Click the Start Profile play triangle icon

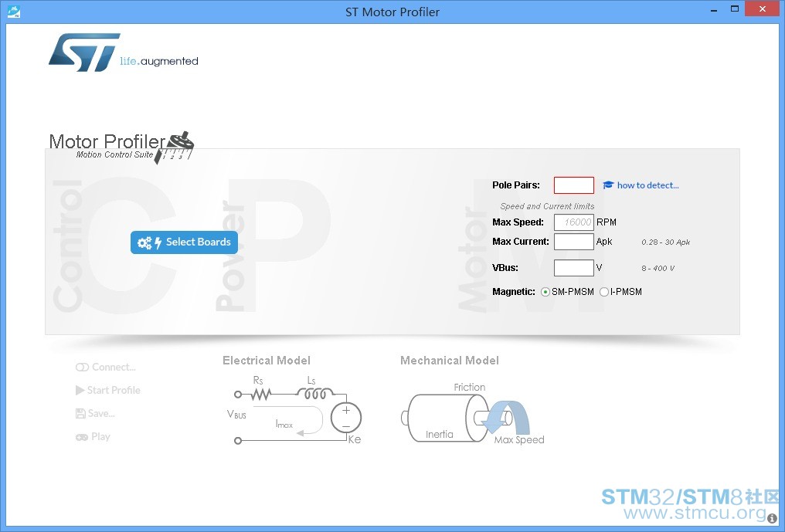[x=80, y=390]
